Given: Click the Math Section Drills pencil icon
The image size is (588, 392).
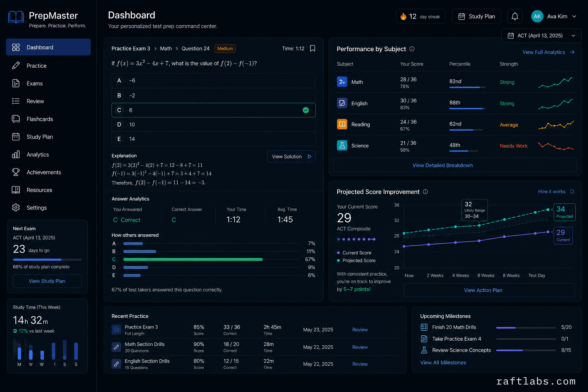Looking at the screenshot, I should click(116, 347).
